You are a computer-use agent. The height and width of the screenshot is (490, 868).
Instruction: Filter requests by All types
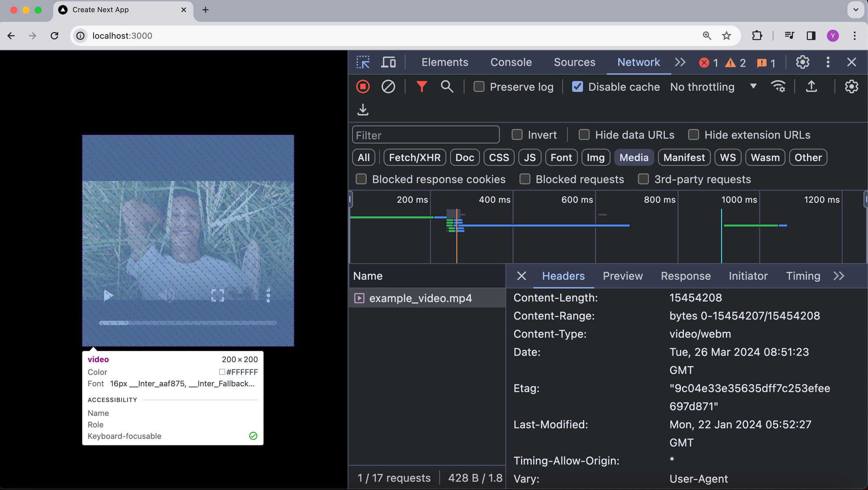(364, 157)
